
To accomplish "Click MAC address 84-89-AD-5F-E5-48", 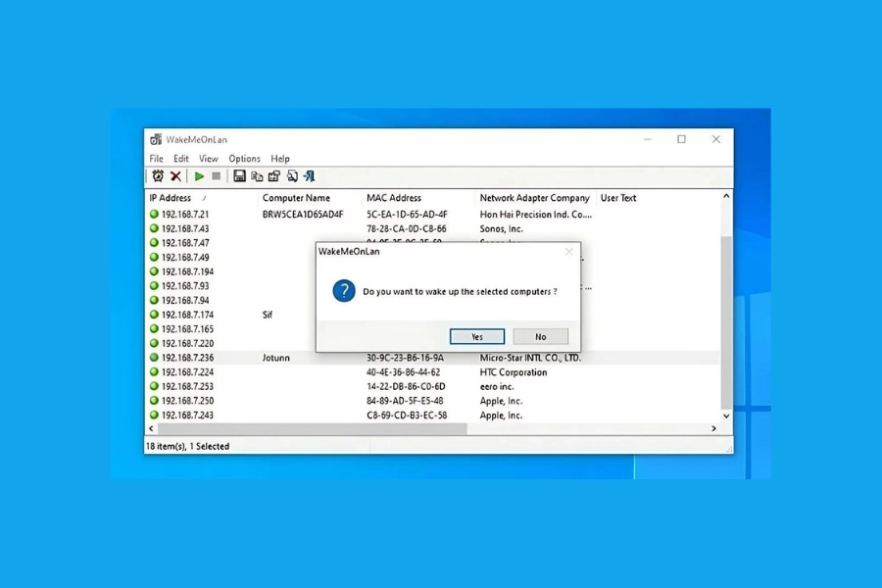I will point(405,401).
